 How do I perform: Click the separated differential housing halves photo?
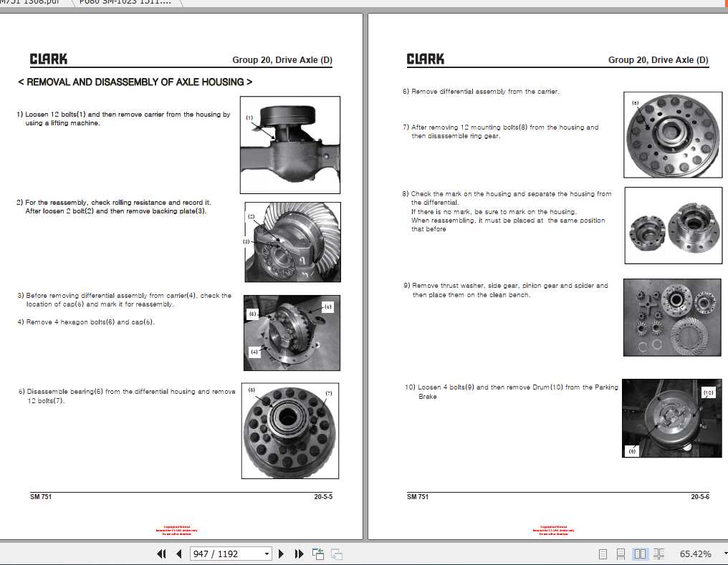point(674,226)
